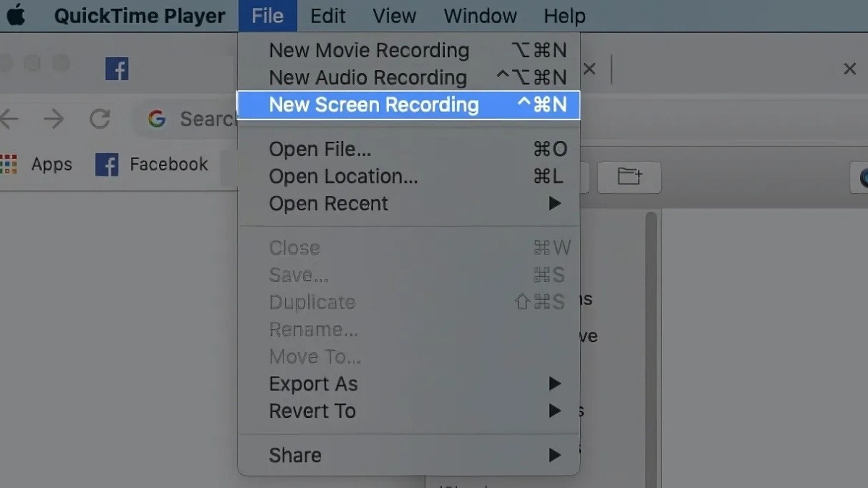This screenshot has height=488, width=868.
Task: Close the tab with the X left of the separator
Action: tap(590, 69)
